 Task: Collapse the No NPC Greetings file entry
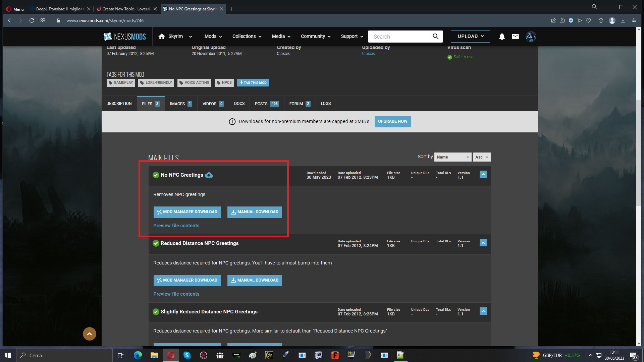tap(483, 174)
